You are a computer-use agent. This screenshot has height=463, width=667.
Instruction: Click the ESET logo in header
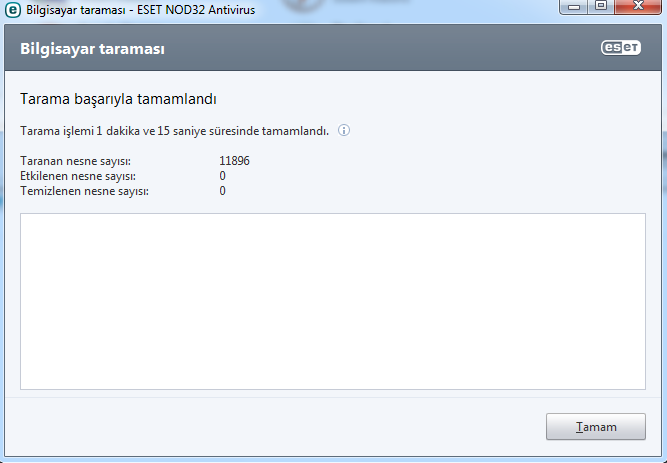[x=621, y=48]
